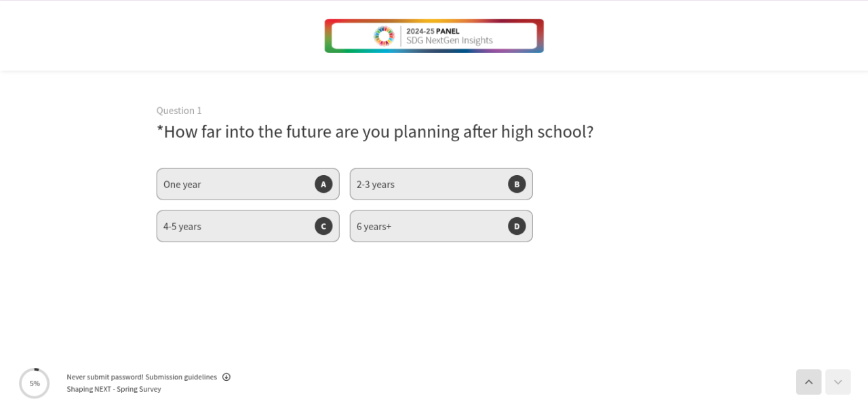Viewport: 868px width, 412px height.
Task: Go to previous question with up chevron
Action: point(808,382)
